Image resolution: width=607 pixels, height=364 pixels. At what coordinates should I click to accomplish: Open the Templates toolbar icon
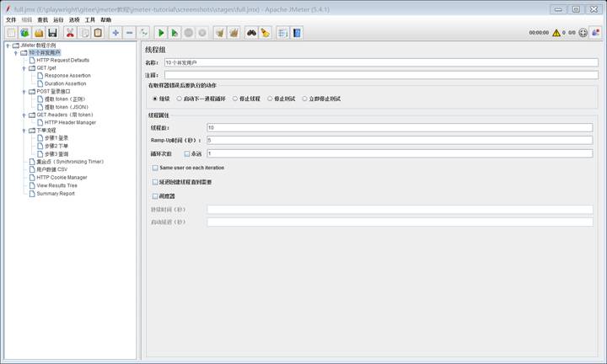(25, 33)
